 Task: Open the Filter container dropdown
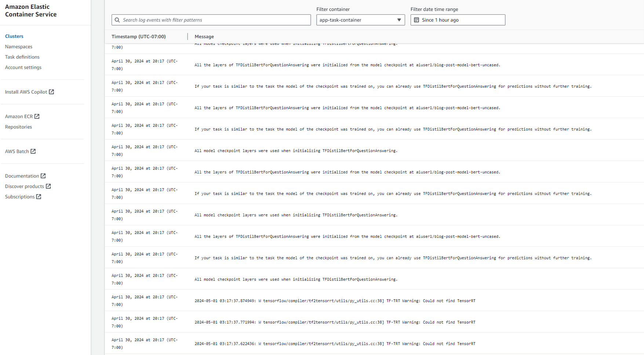(360, 20)
